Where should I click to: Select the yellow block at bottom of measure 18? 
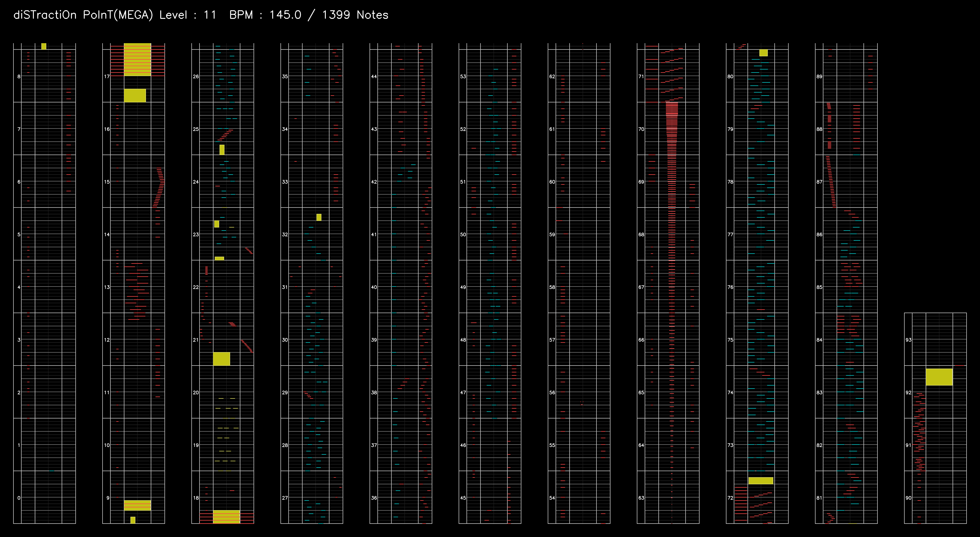coord(226,517)
